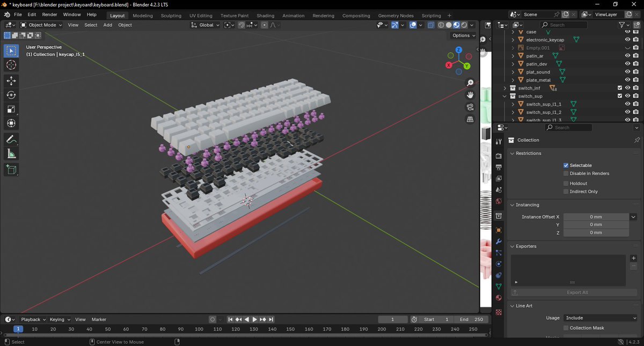Select the Add Cube tool
Image resolution: width=644 pixels, height=346 pixels.
click(11, 170)
